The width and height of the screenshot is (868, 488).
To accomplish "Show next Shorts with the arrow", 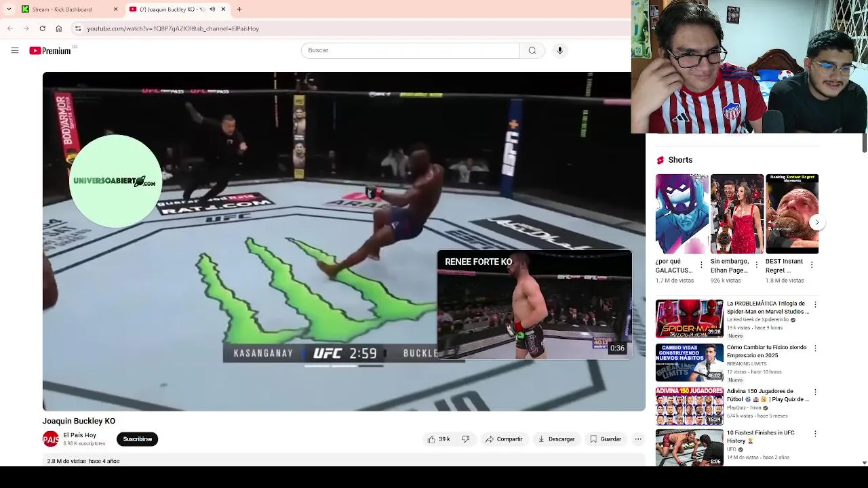I will tap(817, 222).
